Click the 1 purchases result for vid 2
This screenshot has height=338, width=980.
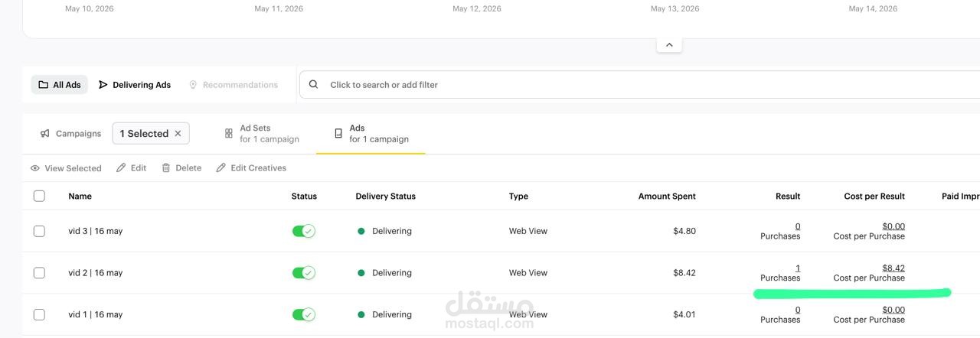click(x=798, y=268)
